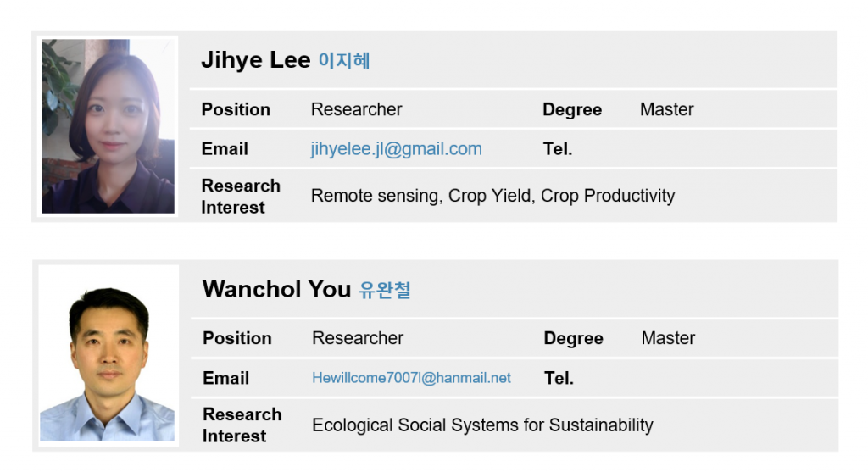The height and width of the screenshot is (472, 868).
Task: Select the Jihye Lee name heading
Action: [255, 60]
